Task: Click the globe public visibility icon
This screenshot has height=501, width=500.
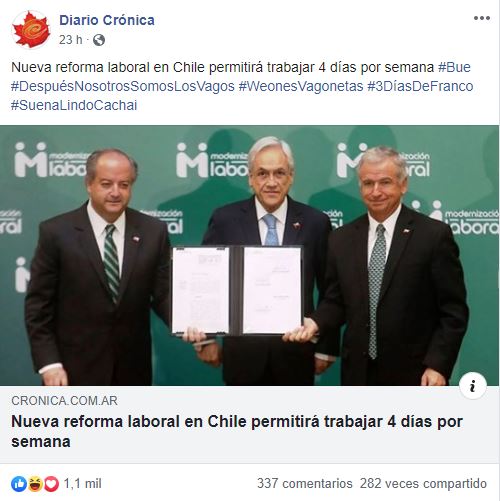Action: [99, 40]
